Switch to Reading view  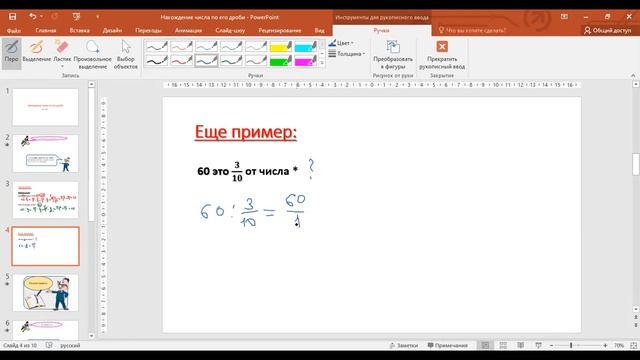tap(520, 345)
